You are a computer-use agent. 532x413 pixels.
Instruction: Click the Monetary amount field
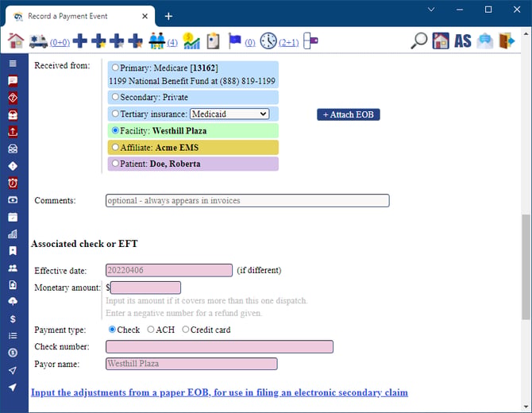pos(145,288)
